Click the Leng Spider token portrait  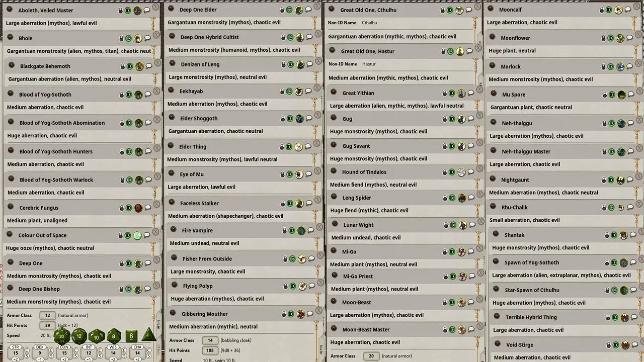click(462, 198)
